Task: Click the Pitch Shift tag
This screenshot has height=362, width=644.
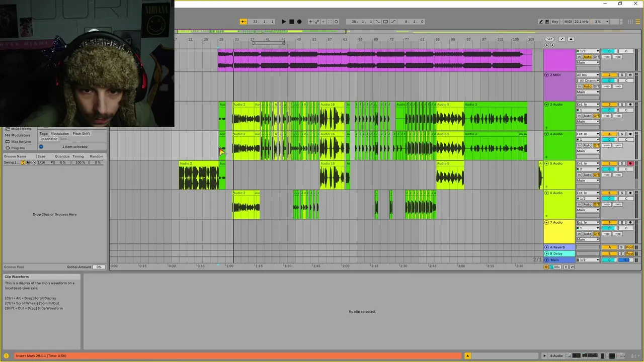Action: click(x=81, y=134)
